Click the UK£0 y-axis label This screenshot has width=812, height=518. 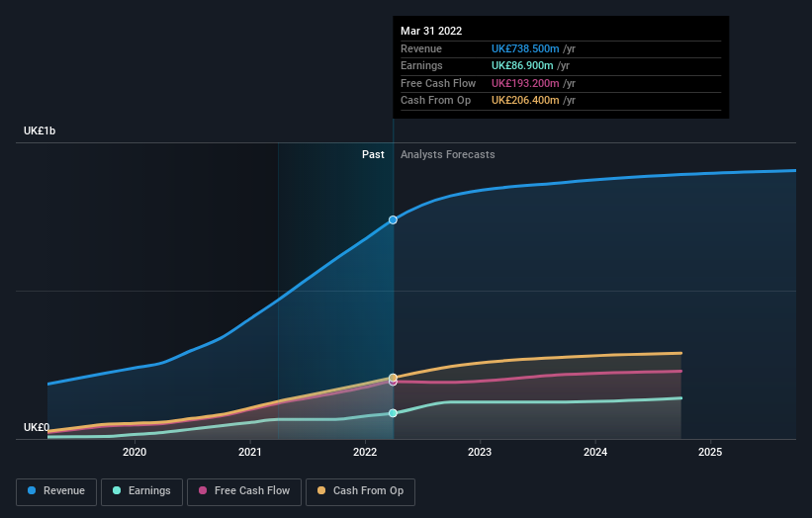click(x=37, y=427)
